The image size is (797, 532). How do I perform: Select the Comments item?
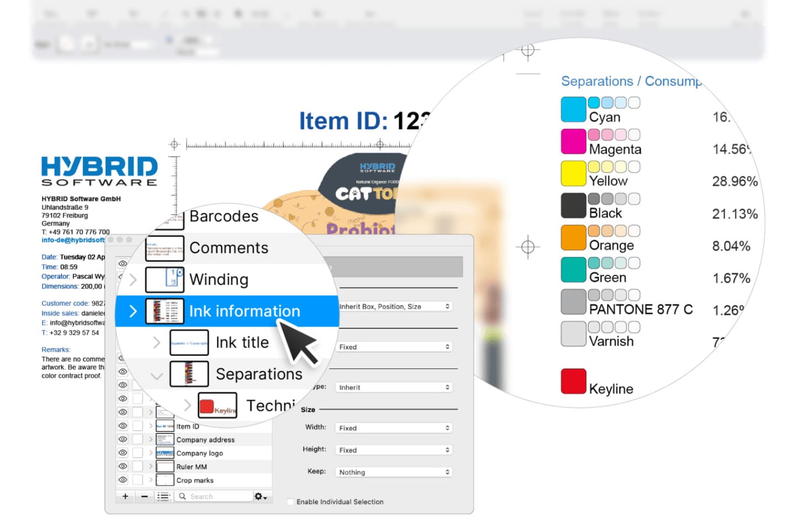pos(229,248)
